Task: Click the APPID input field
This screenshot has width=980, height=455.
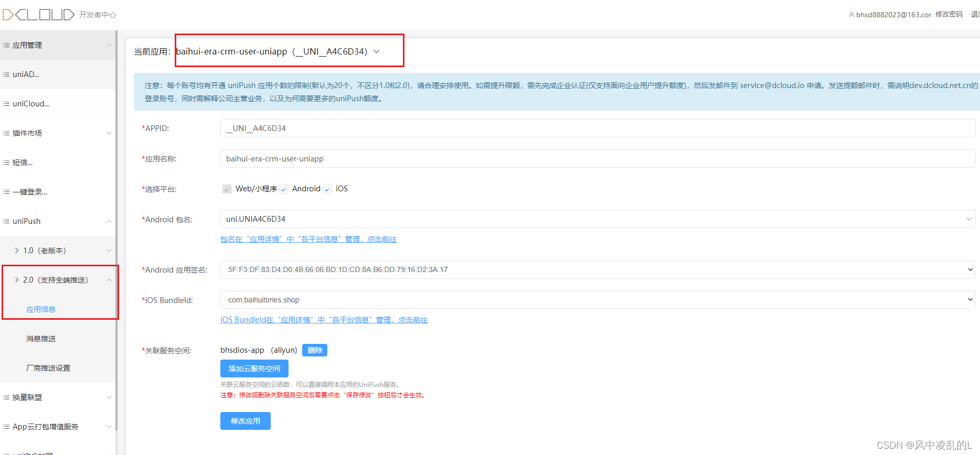Action: 598,128
